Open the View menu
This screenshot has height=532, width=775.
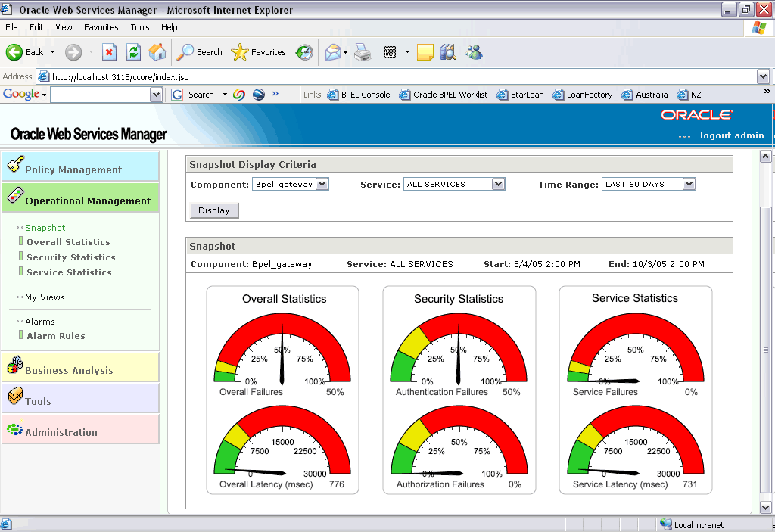64,27
